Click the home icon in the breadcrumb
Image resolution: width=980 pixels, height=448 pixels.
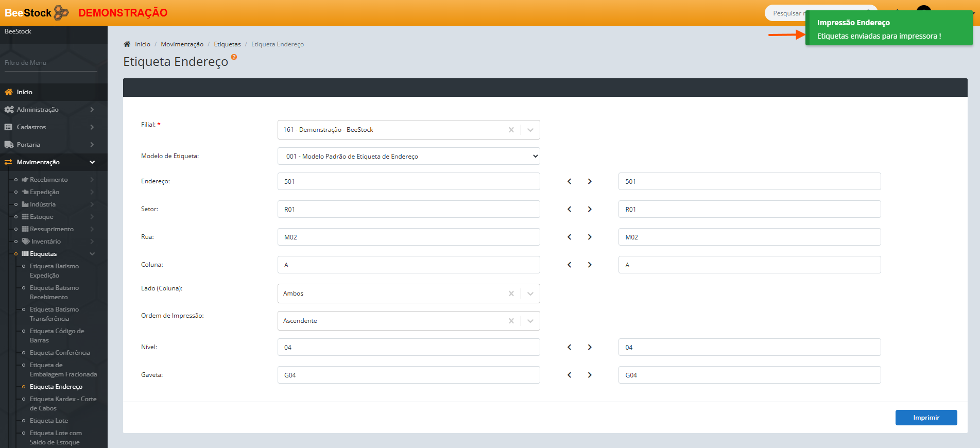pyautogui.click(x=127, y=44)
